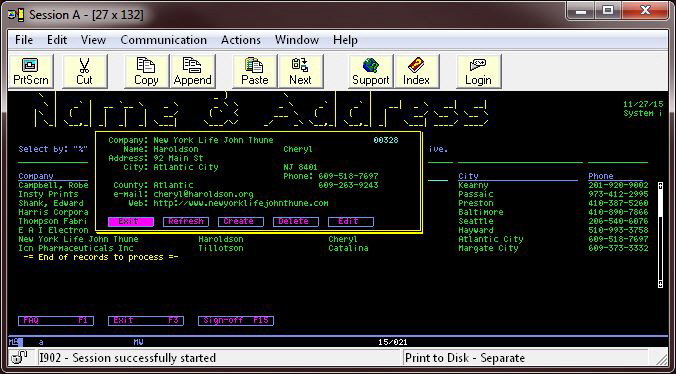Click the I902 session started status message
Image resolution: width=676 pixels, height=374 pixels.
coord(128,358)
